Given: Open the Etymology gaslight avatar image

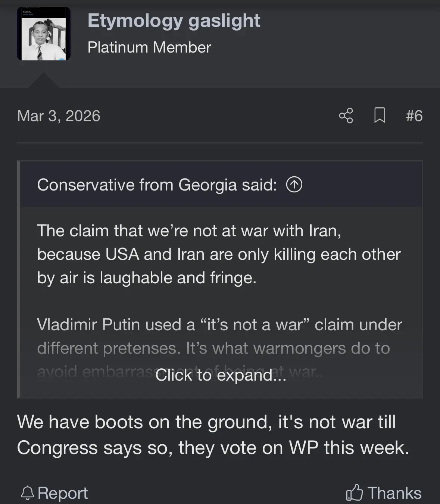Looking at the screenshot, I should 44,34.
